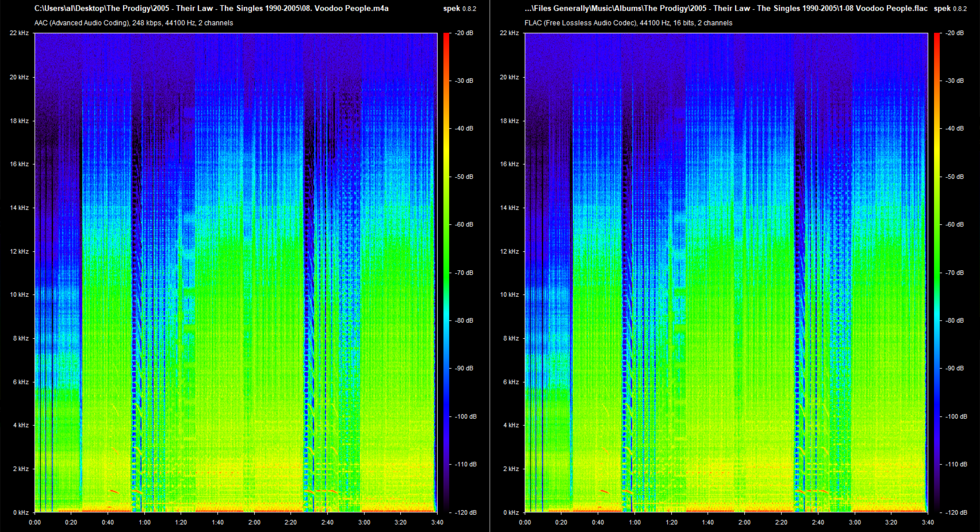The height and width of the screenshot is (532, 980).
Task: Click the 0:00 start marker on right timeline
Action: click(525, 522)
